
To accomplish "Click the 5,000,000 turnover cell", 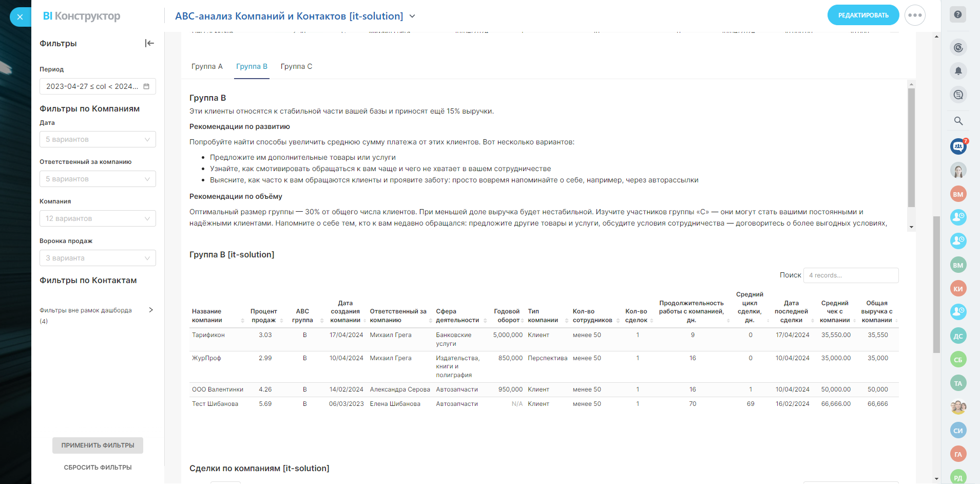I will click(x=508, y=335).
